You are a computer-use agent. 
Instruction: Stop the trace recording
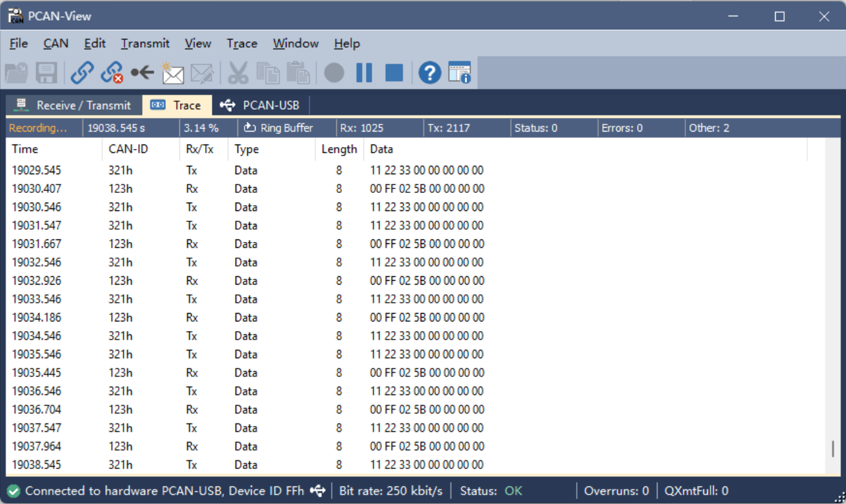(x=394, y=73)
